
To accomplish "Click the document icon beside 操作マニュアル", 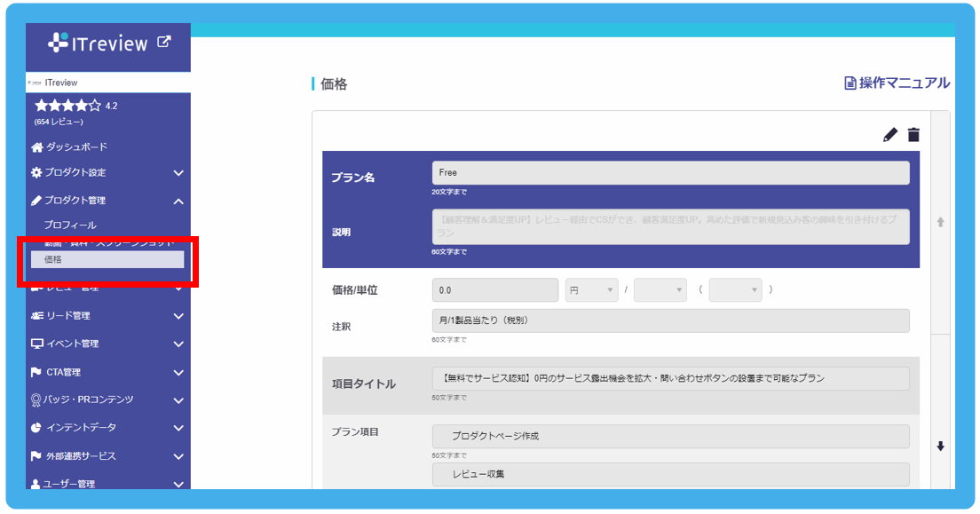I will [849, 82].
